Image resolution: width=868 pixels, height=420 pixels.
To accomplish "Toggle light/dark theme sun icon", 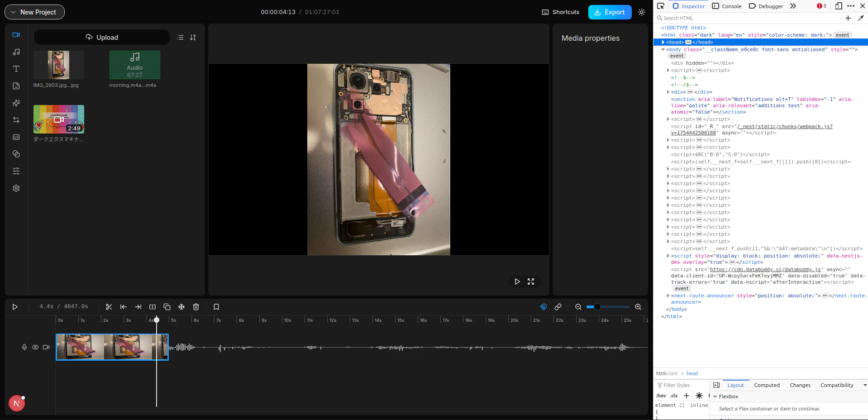I will click(642, 12).
